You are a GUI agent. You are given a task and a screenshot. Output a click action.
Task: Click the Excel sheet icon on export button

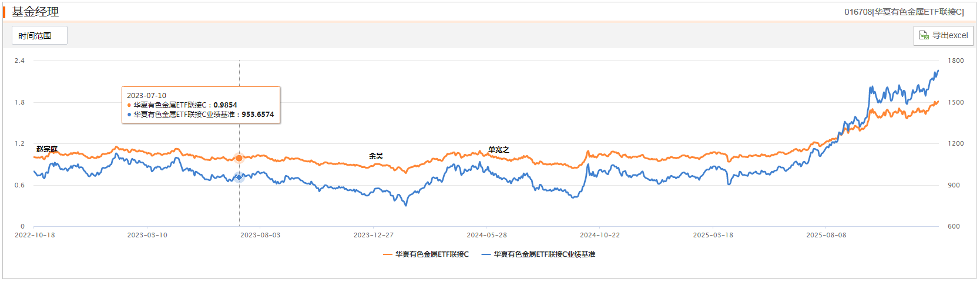click(924, 35)
